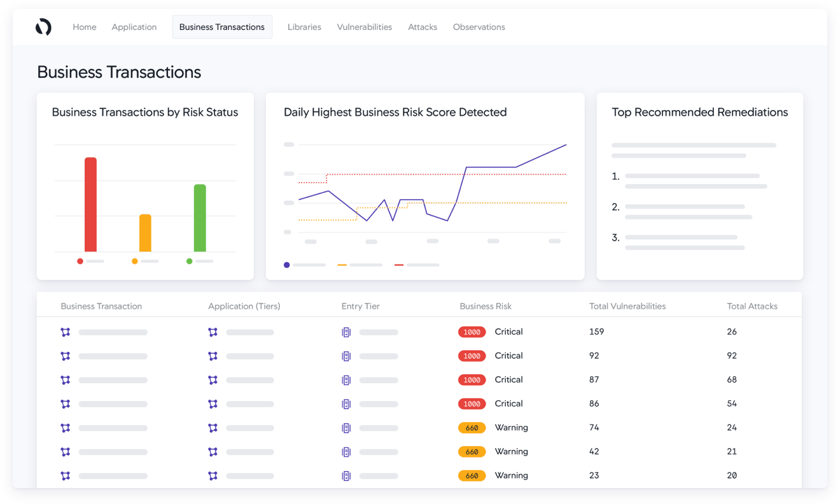840x504 pixels.
Task: Click the application tiers icon in the 42 vulnerabilities row
Action: pos(213,452)
